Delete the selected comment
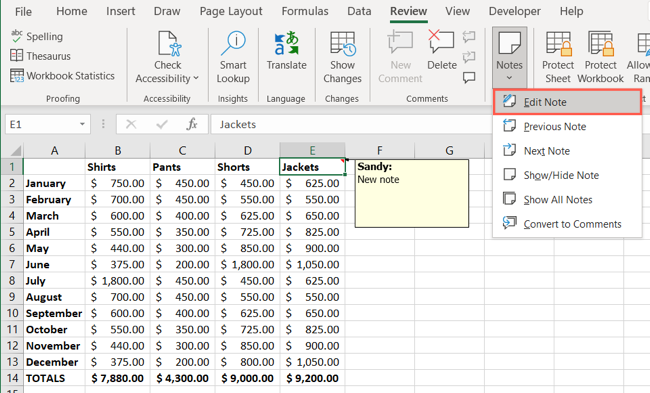 point(442,51)
